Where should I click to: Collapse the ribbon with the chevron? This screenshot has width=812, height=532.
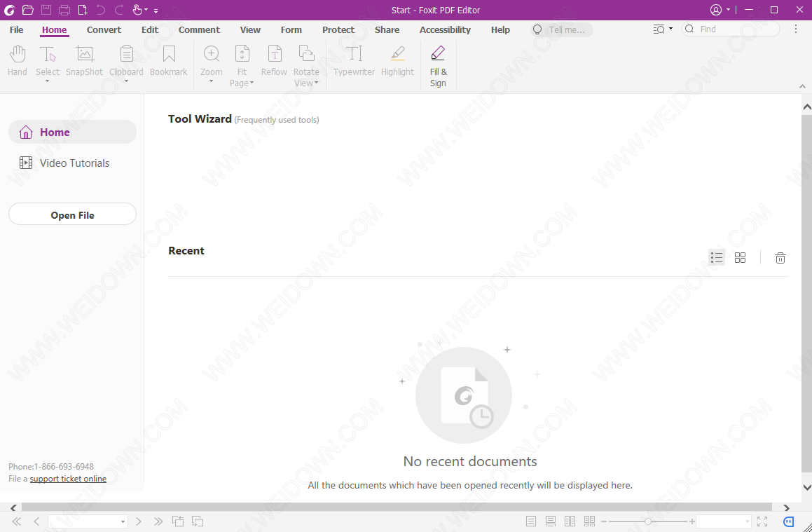click(x=803, y=86)
